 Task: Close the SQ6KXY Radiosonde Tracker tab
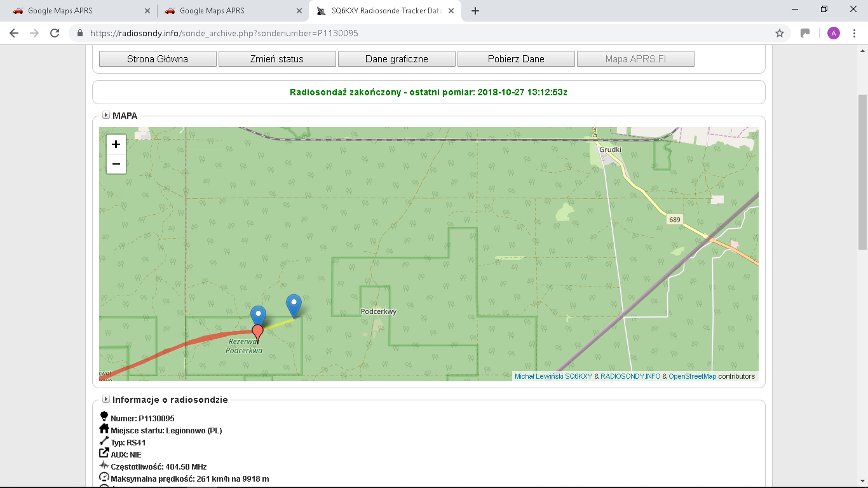coord(451,11)
